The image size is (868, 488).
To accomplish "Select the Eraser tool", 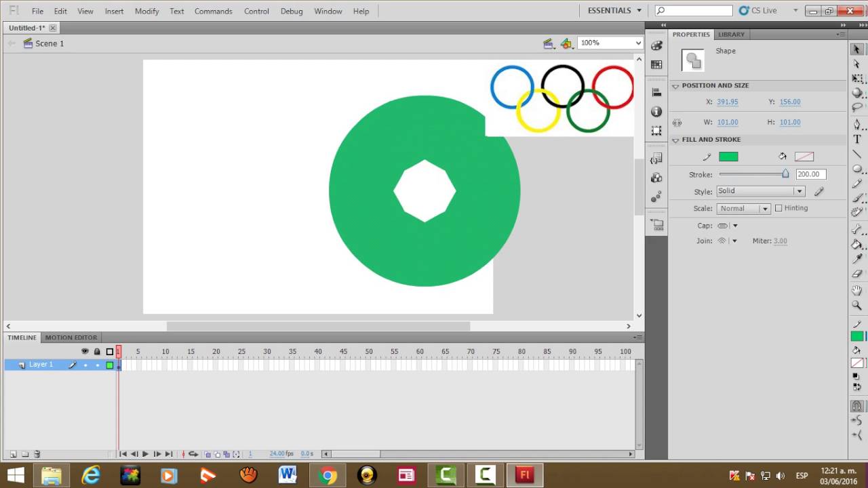I will coord(857,274).
